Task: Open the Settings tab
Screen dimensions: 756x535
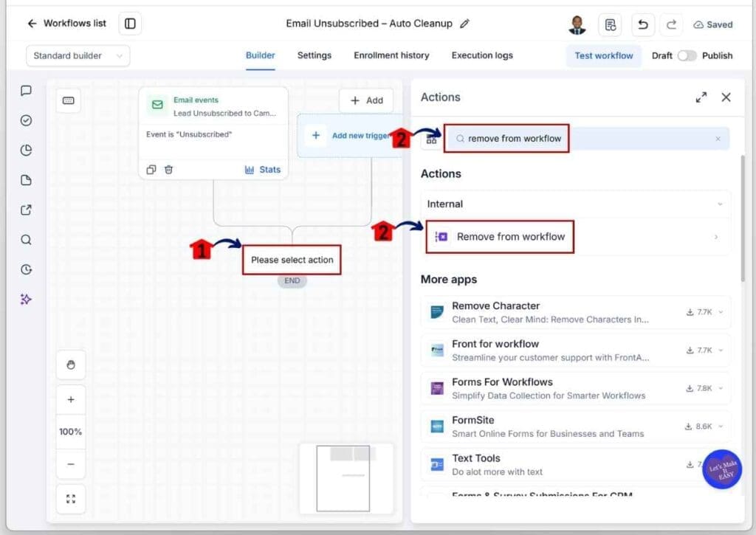Action: click(x=315, y=55)
